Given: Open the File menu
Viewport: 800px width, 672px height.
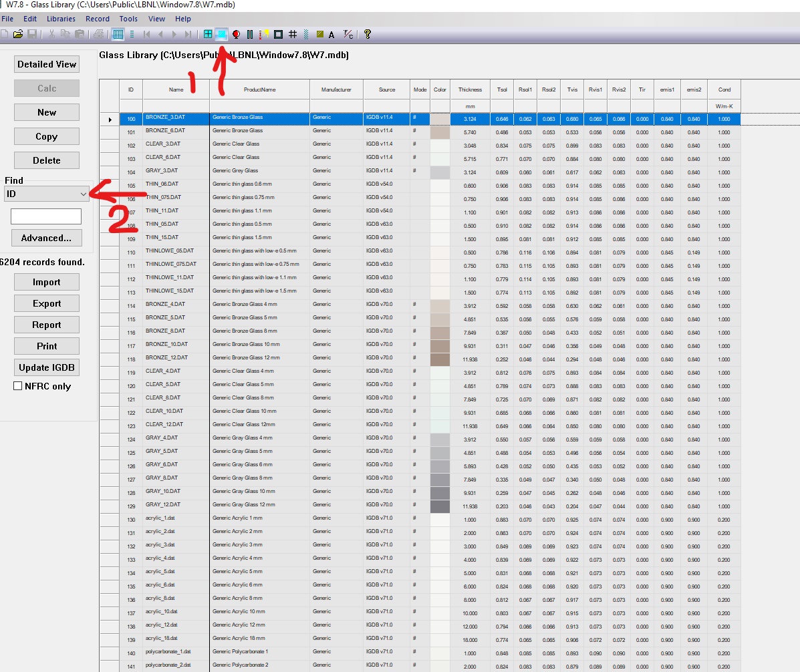Looking at the screenshot, I should click(x=7, y=19).
